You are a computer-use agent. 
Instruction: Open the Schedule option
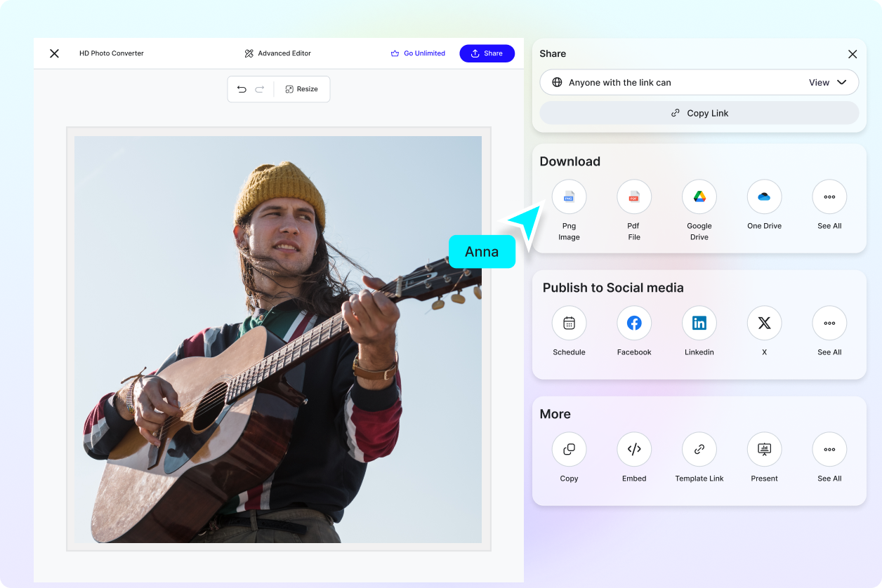[x=569, y=323]
